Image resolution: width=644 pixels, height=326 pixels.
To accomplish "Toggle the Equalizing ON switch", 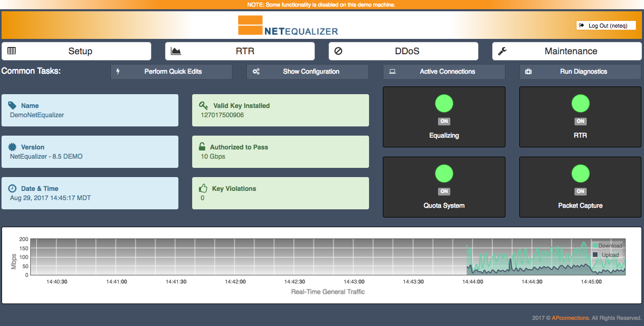I will coord(444,121).
